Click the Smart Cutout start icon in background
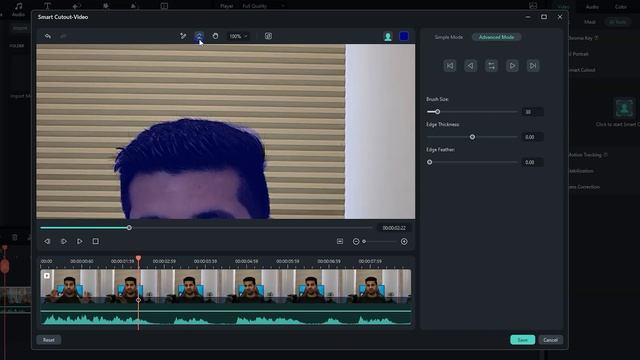Image resolution: width=640 pixels, height=360 pixels. click(x=624, y=108)
